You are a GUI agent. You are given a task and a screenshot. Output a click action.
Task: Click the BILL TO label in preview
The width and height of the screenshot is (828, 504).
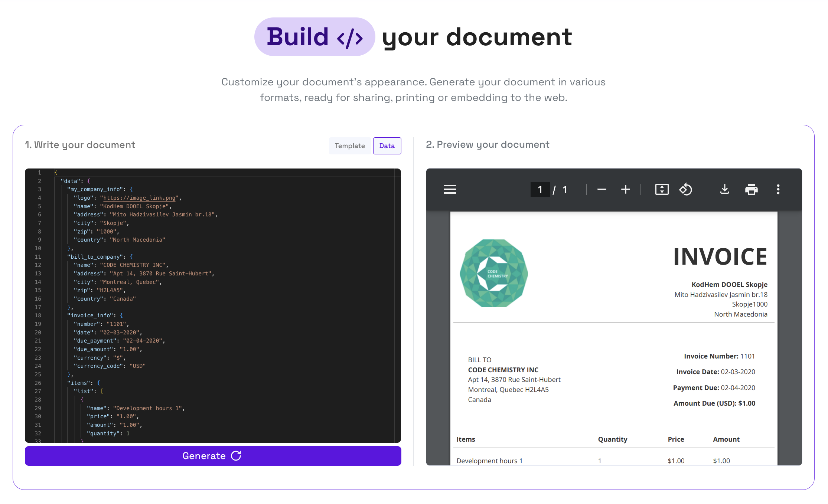(x=479, y=360)
